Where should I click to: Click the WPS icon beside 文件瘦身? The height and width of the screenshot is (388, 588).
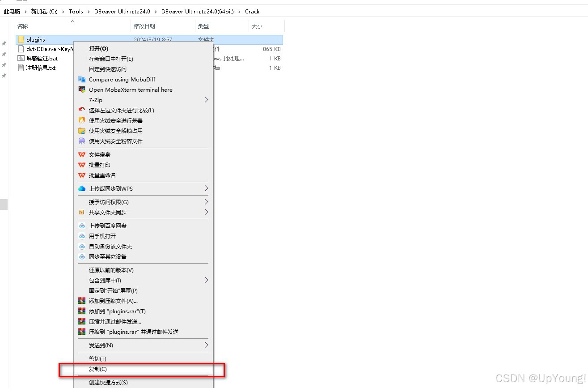click(x=82, y=154)
